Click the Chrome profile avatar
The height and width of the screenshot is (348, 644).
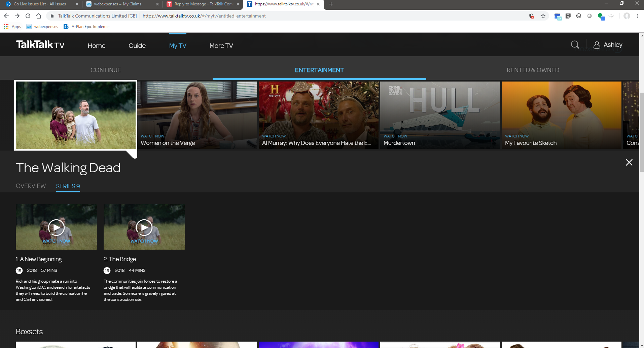[627, 16]
